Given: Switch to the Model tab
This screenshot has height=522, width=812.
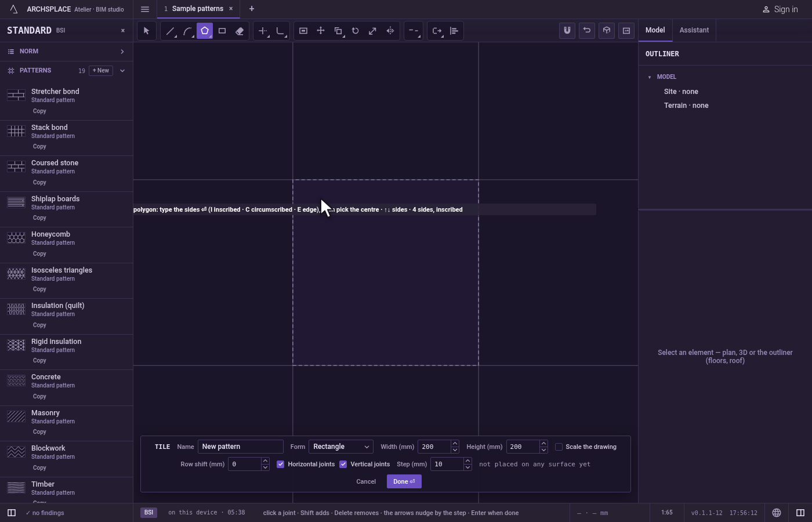Looking at the screenshot, I should 655,30.
